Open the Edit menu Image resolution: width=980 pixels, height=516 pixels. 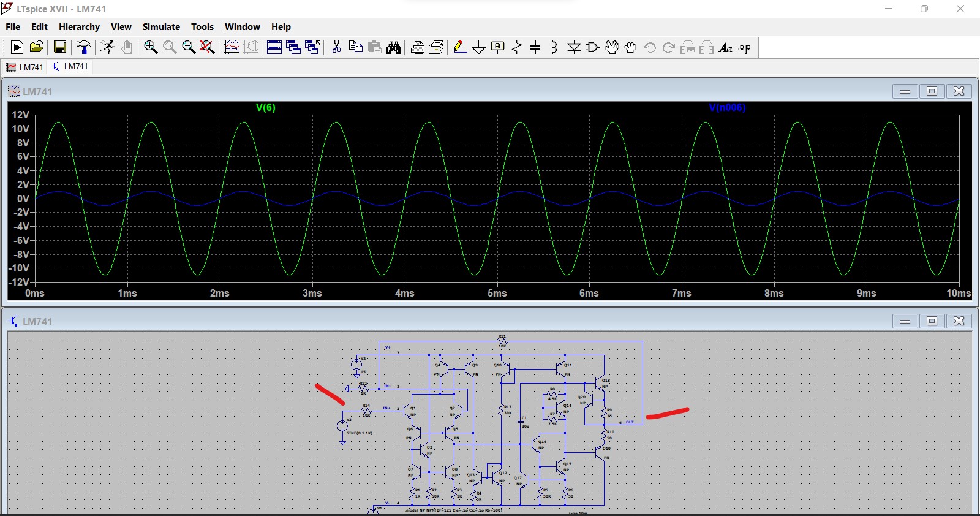pyautogui.click(x=39, y=27)
